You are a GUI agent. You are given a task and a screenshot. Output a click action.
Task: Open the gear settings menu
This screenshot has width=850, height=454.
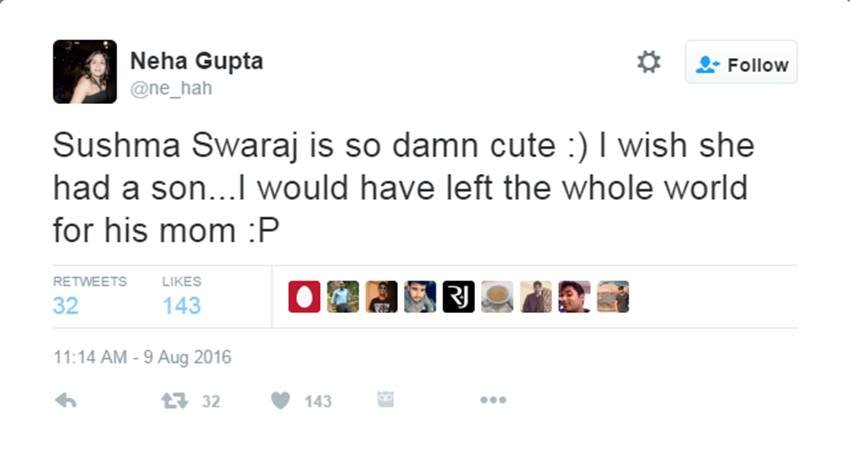pyautogui.click(x=649, y=62)
